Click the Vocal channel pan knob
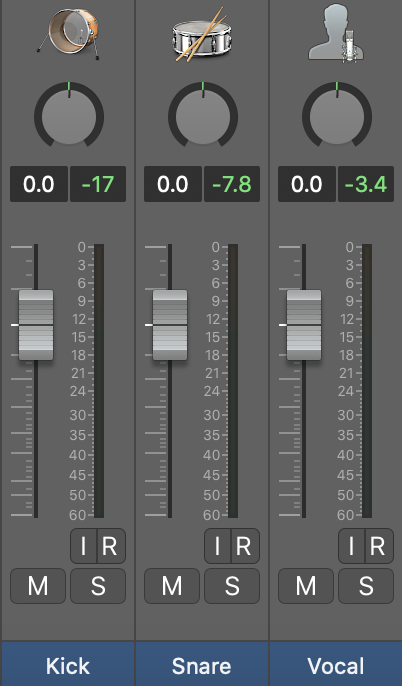The width and height of the screenshot is (402, 686). coord(337,116)
